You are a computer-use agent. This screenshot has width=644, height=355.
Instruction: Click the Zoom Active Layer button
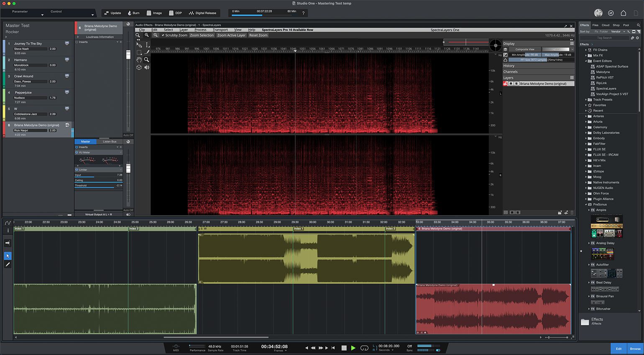click(x=231, y=35)
